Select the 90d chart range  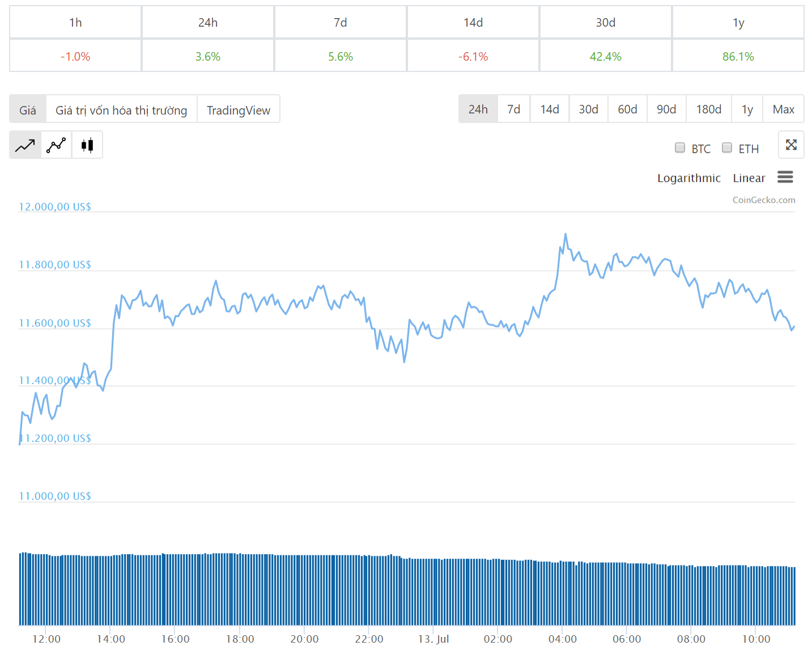666,109
